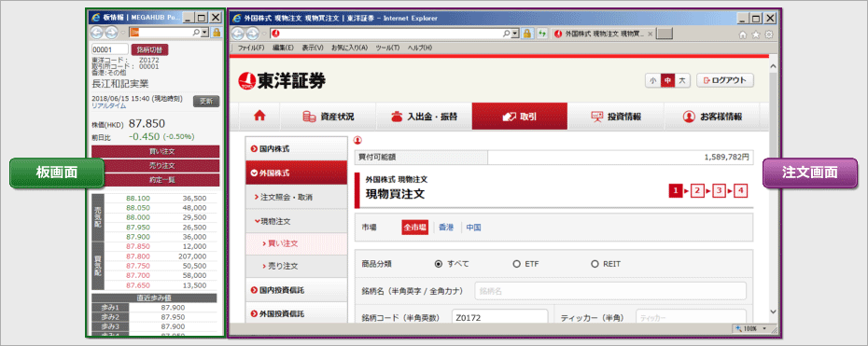Switch to the 投資情報 tab
The height and width of the screenshot is (346, 868).
pyautogui.click(x=616, y=116)
